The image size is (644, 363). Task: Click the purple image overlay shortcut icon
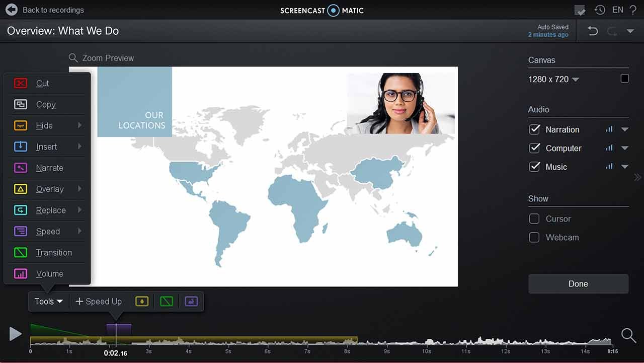point(191,301)
